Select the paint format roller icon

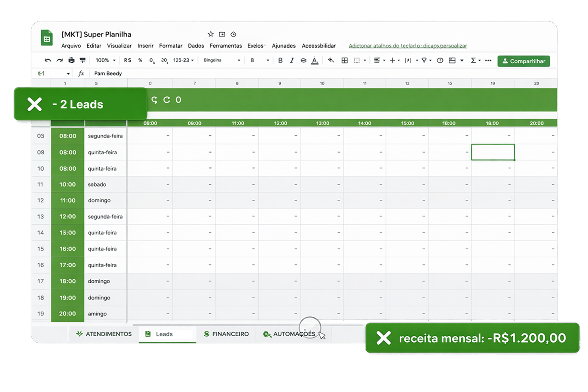coord(83,61)
